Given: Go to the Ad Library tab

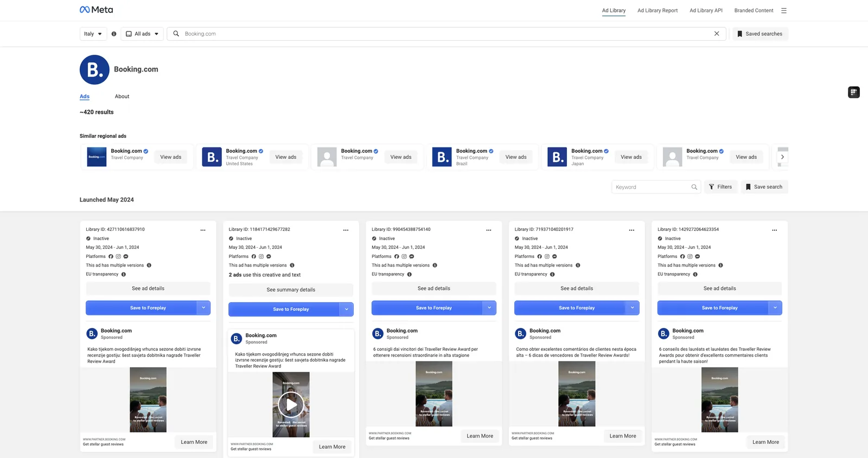Looking at the screenshot, I should (x=614, y=10).
